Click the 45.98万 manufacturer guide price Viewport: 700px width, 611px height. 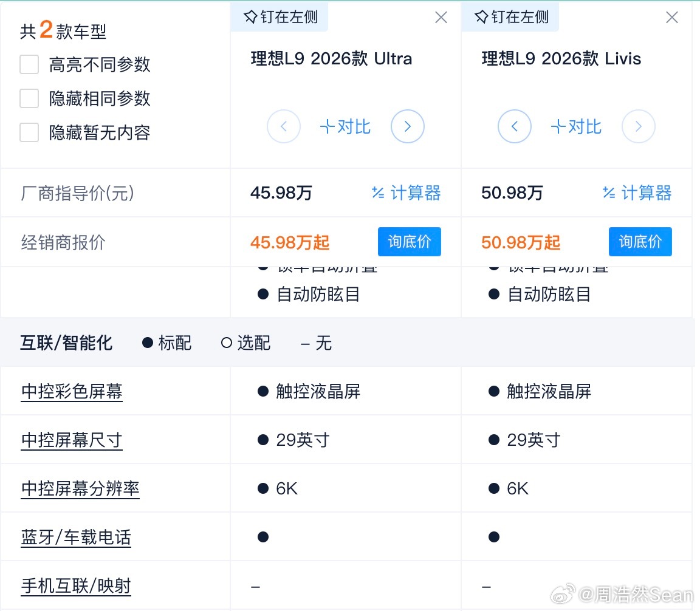click(281, 193)
